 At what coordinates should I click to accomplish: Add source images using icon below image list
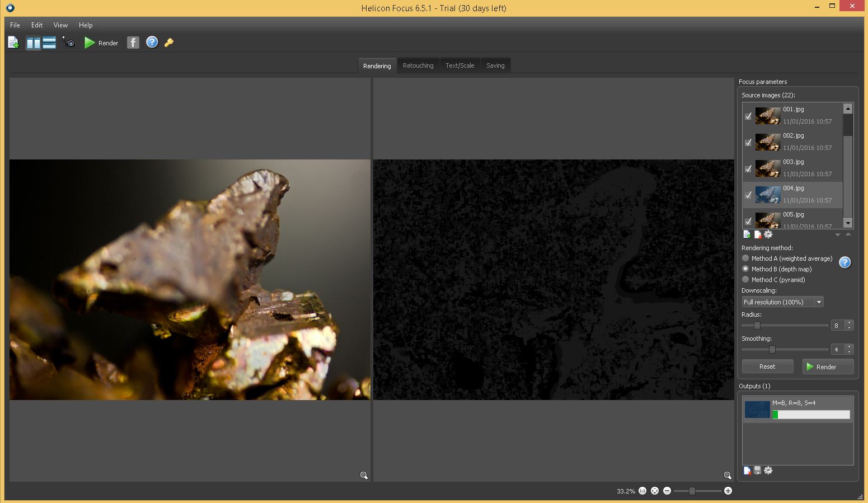click(x=747, y=234)
